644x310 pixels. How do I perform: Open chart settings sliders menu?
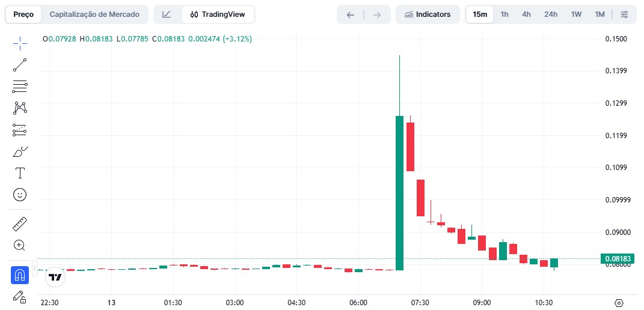[x=624, y=14]
